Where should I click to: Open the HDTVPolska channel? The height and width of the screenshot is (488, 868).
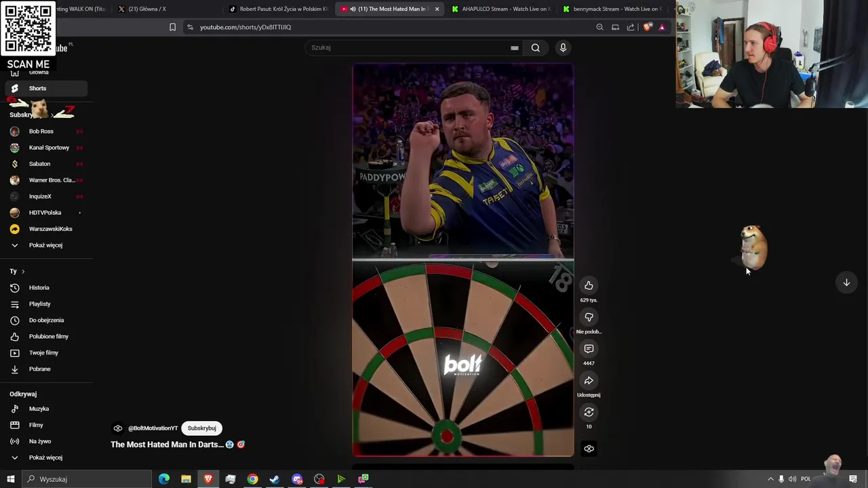click(46, 213)
